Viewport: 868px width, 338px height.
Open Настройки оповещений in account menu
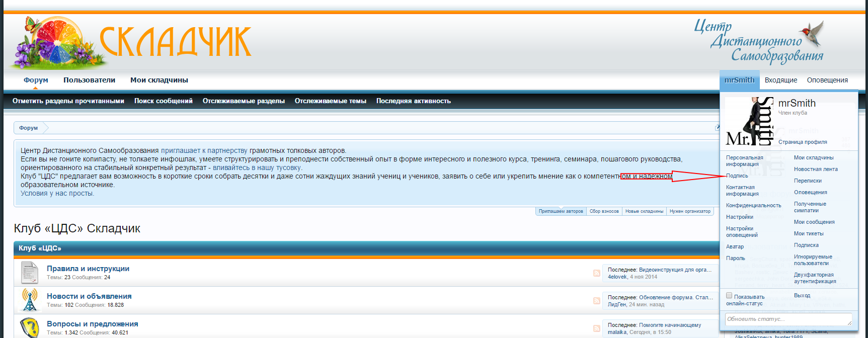[742, 232]
